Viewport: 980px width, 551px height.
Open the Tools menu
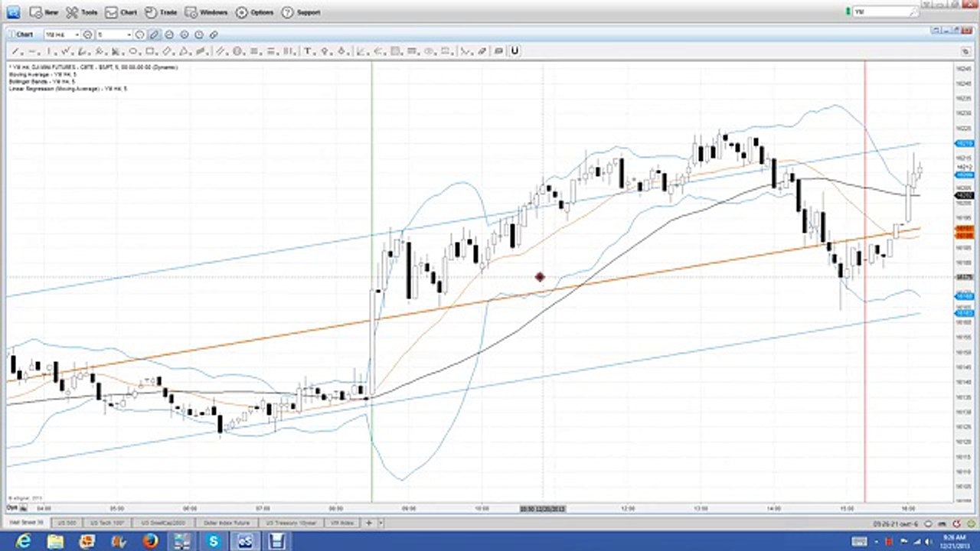coord(81,12)
